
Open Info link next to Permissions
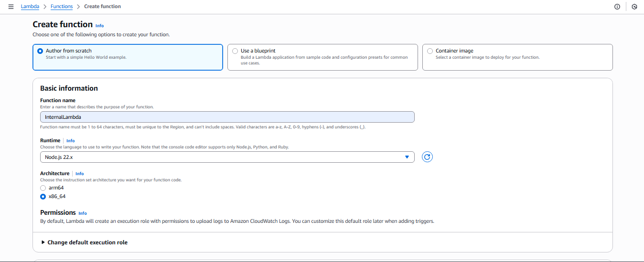coord(83,213)
